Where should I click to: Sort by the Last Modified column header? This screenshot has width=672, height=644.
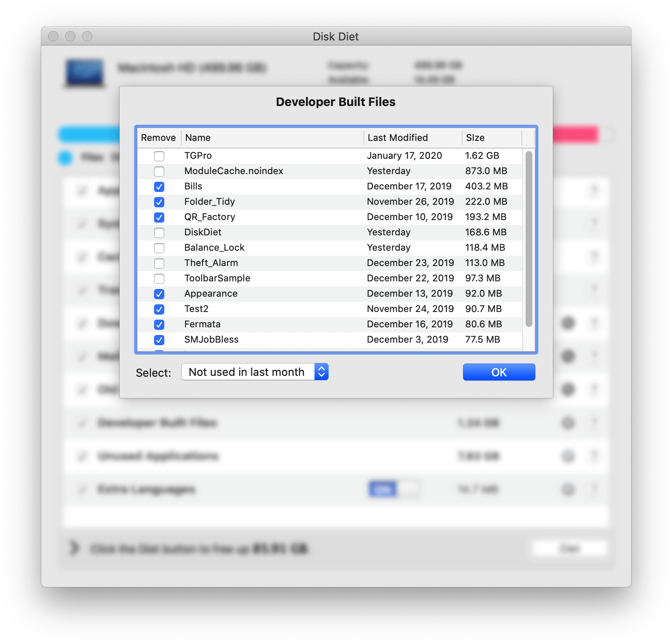tap(412, 138)
